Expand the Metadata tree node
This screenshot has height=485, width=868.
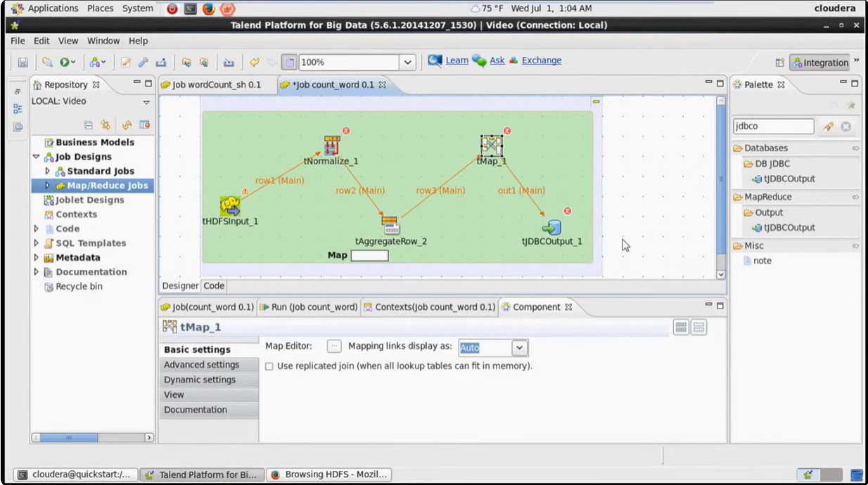[36, 257]
